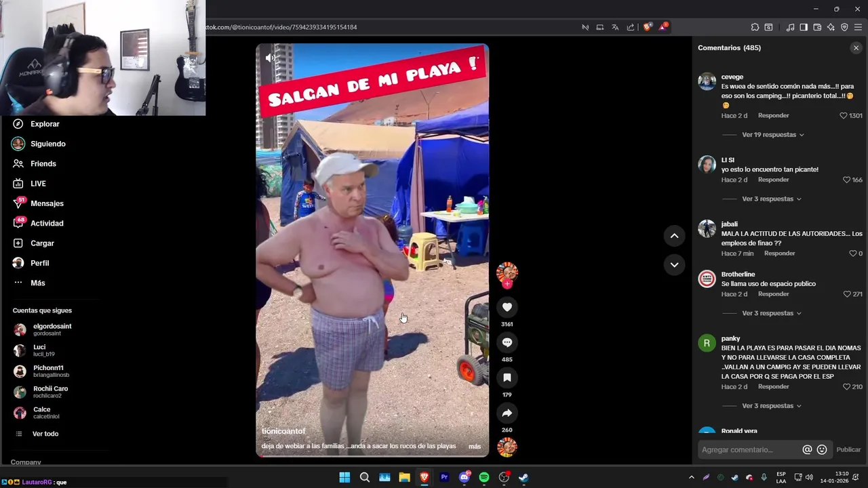Like cevege's comment with 1301 likes
Viewport: 868px width, 488px height.
(843, 116)
